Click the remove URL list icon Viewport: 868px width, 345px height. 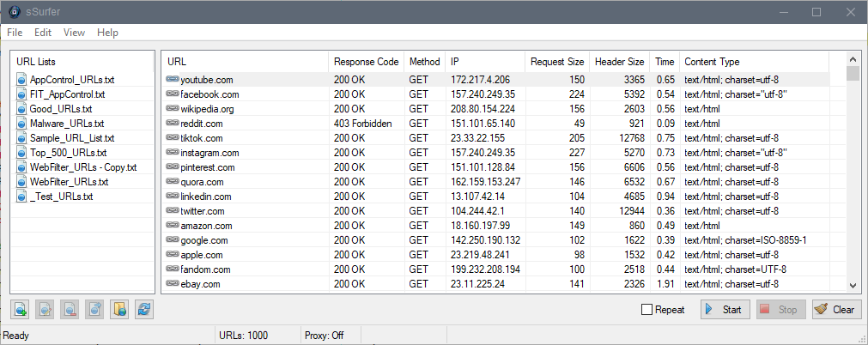(70, 310)
